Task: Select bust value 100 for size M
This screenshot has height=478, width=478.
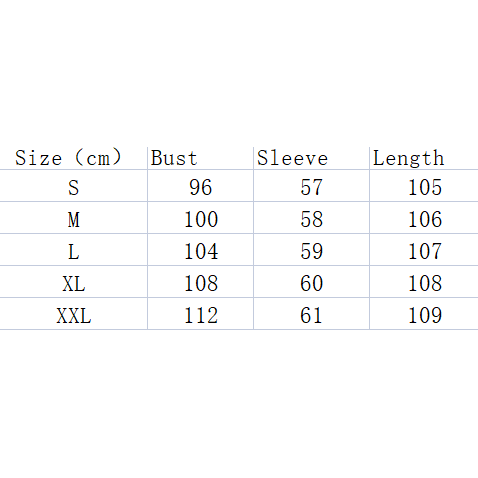Action: tap(200, 218)
